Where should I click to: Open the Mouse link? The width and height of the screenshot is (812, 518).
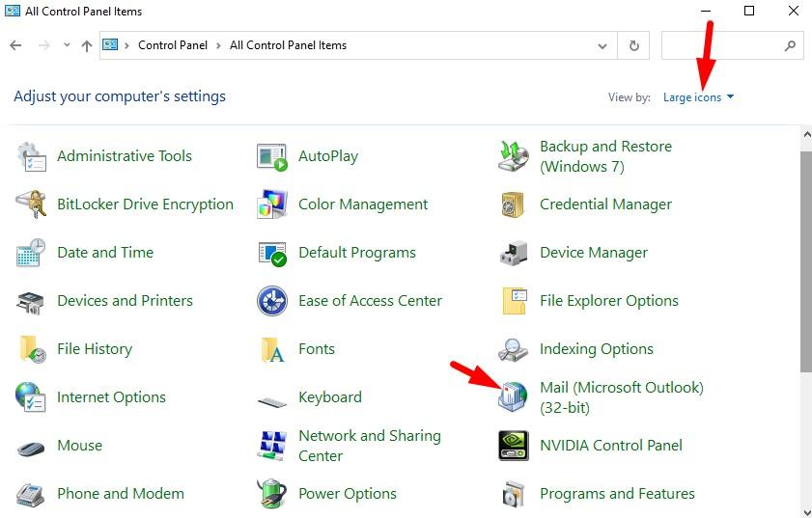(x=79, y=445)
